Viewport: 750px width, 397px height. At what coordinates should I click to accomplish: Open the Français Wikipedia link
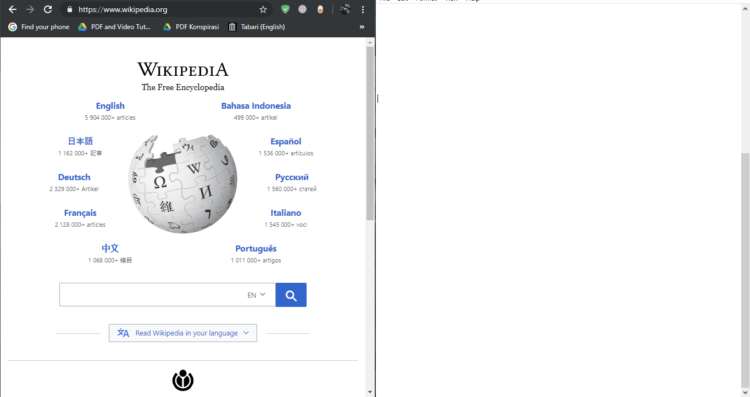pyautogui.click(x=80, y=213)
